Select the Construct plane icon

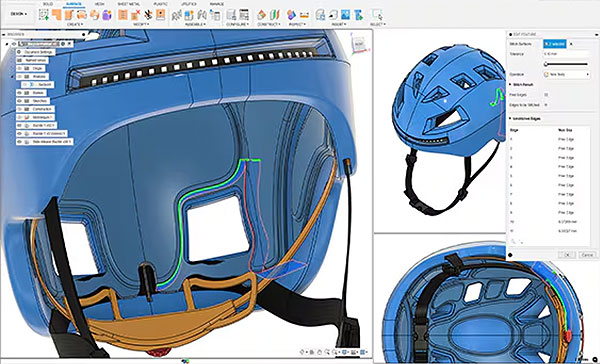point(262,15)
